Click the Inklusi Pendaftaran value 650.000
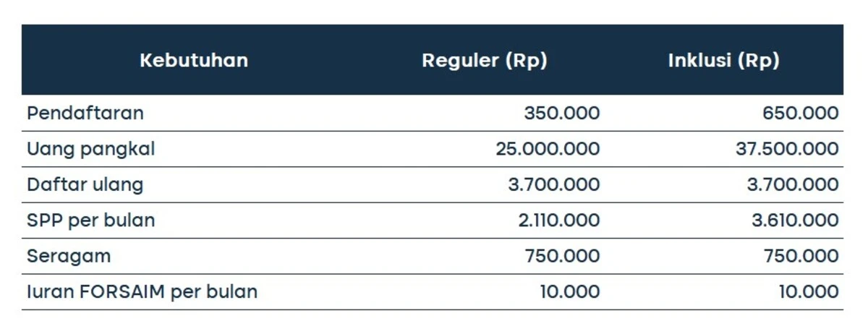This screenshot has width=868, height=329. coord(801,113)
